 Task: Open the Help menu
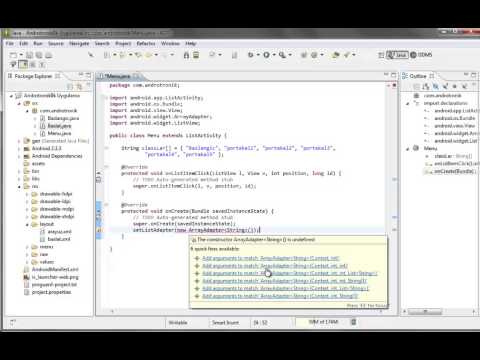(191, 44)
